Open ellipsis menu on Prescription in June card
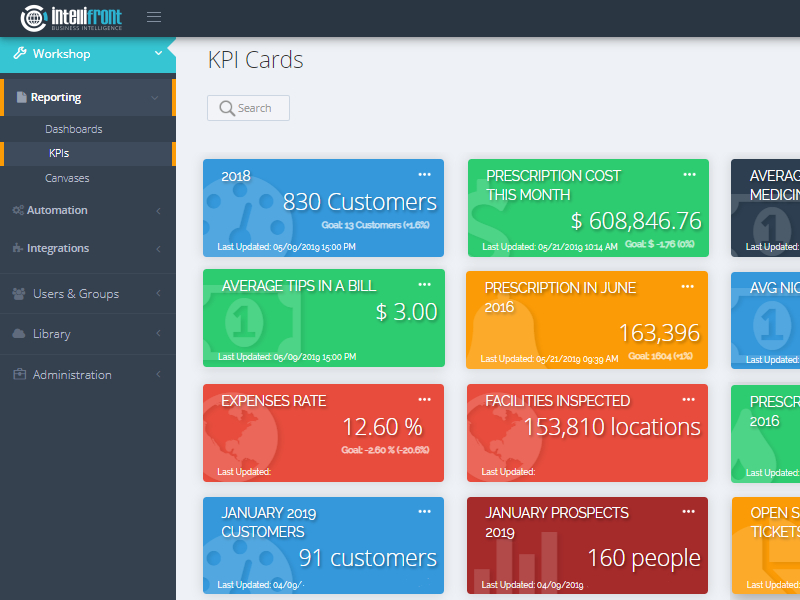Screen dimensions: 800x600 (687, 286)
